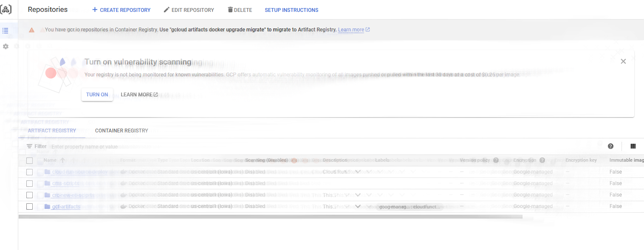Switch to the Container Registry tab
The image size is (644, 250).
pyautogui.click(x=121, y=131)
